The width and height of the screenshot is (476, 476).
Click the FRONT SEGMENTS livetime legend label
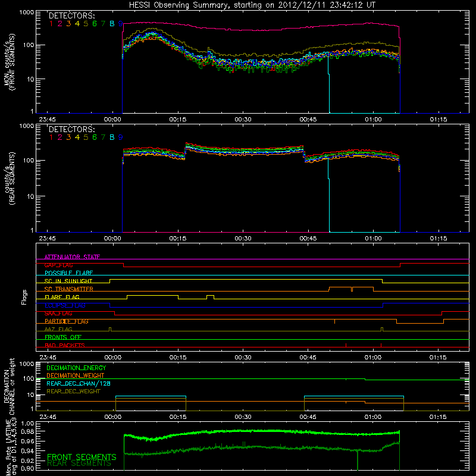82,457
